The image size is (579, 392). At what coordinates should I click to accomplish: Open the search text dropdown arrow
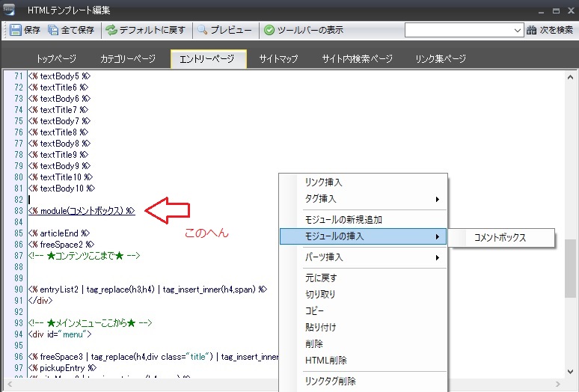coord(518,31)
